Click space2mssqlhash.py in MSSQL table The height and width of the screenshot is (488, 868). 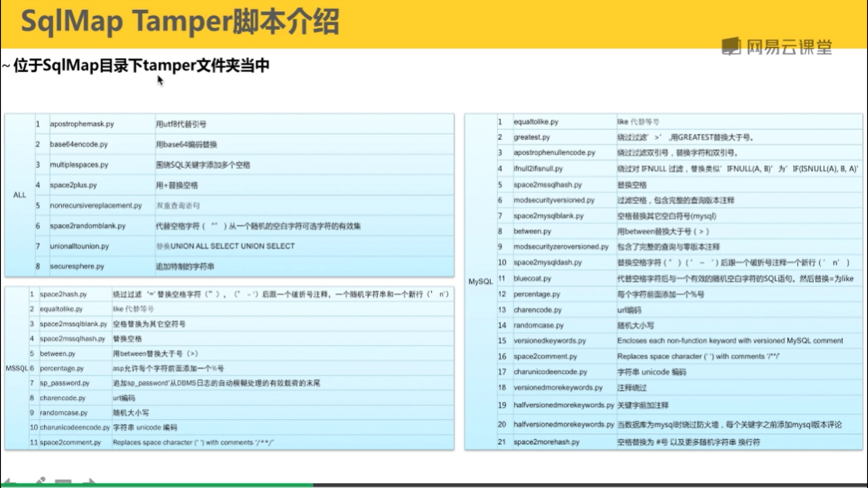click(72, 338)
